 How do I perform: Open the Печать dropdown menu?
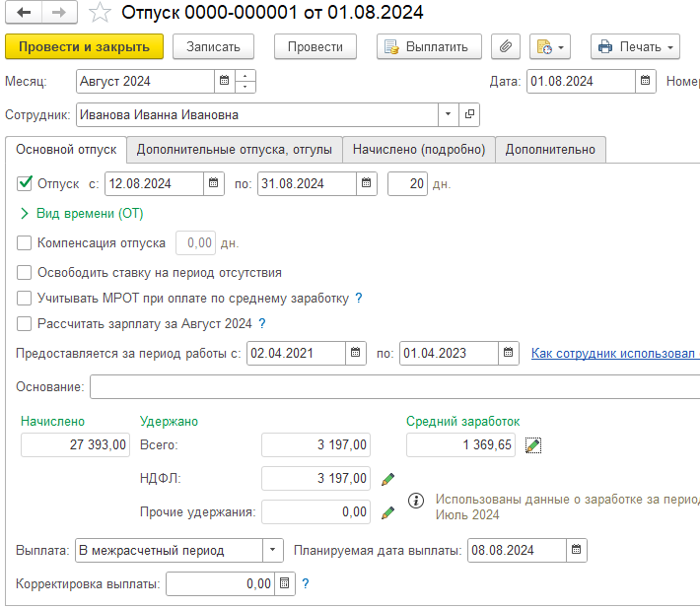(x=635, y=46)
